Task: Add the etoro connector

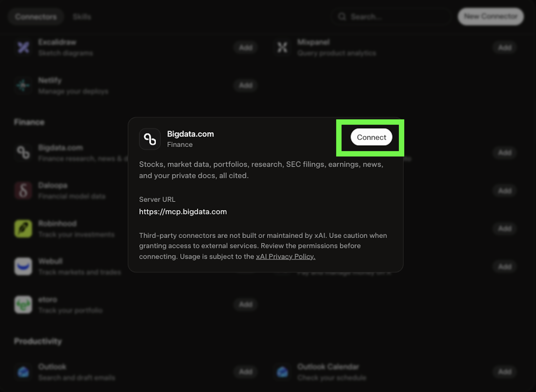Action: (246, 305)
